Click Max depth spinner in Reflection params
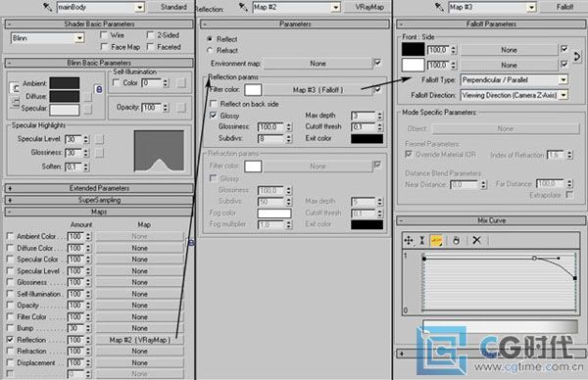Viewport: 588px width, 380px height. click(379, 116)
